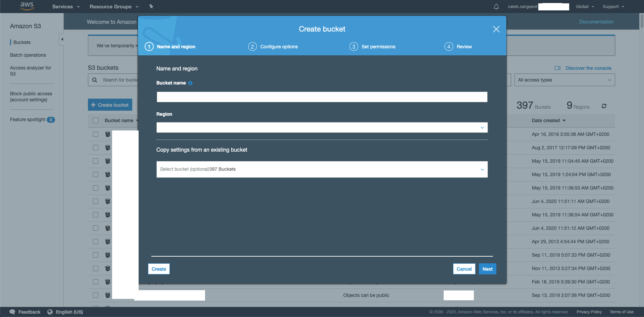Collapse the S3 sidebar with arrow handle

(62, 39)
